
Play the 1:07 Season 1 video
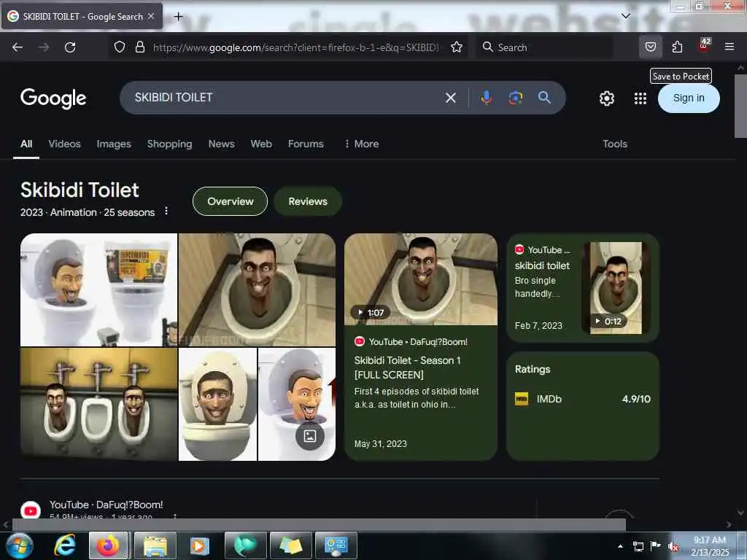click(421, 279)
